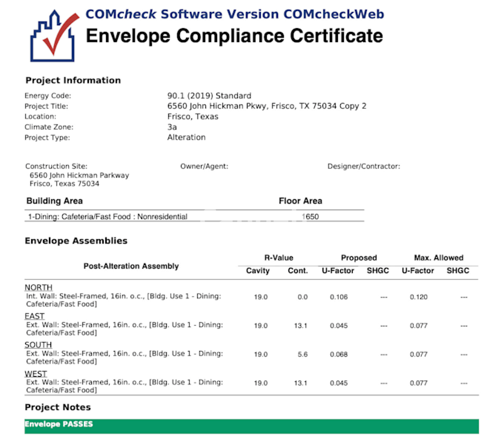
Task: Click the project title John Hickman Pkwy text
Action: tap(266, 106)
